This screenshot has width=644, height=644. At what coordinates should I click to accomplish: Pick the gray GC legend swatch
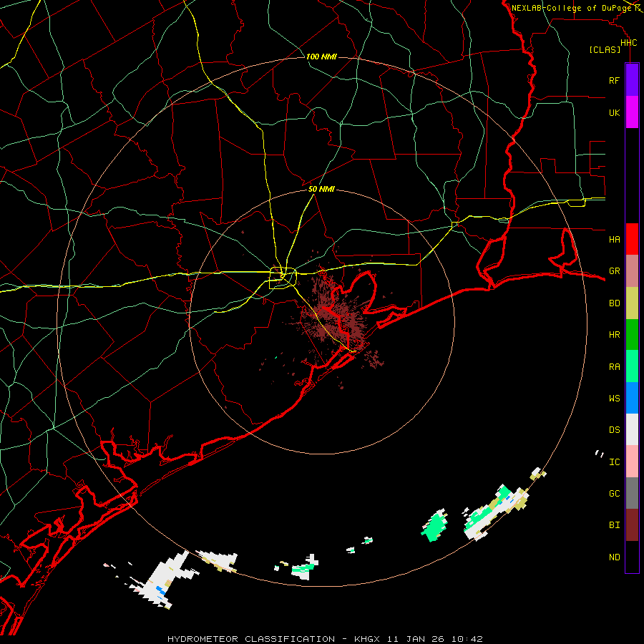point(632,493)
